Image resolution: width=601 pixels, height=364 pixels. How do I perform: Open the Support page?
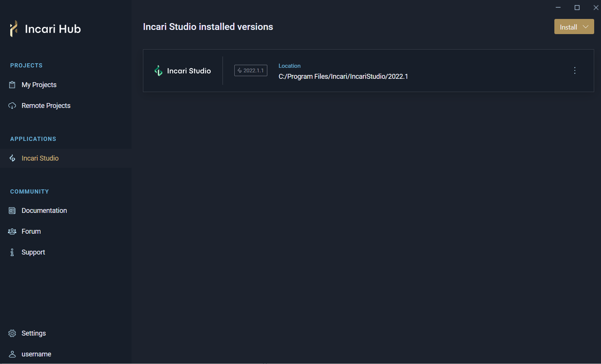click(33, 252)
